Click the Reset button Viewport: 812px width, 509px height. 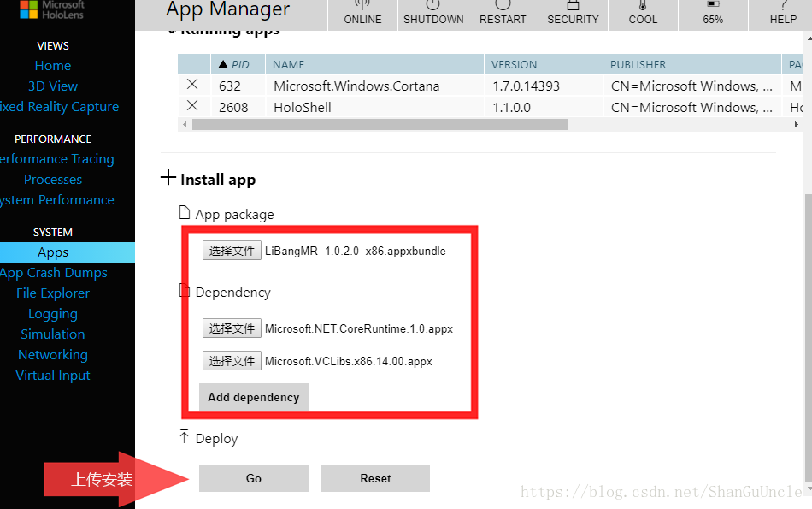point(375,478)
